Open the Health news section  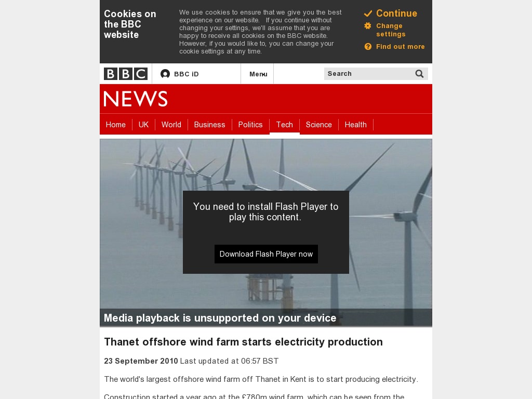pos(356,125)
